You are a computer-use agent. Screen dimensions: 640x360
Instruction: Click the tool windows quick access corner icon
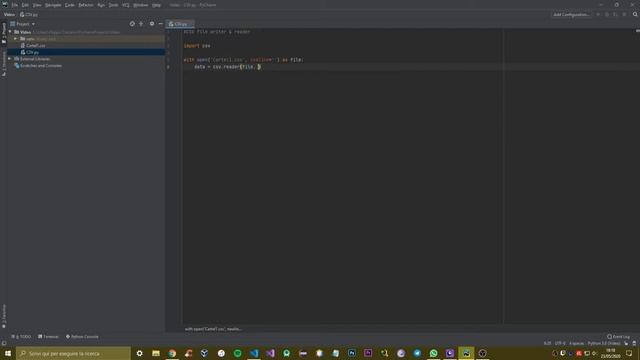click(4, 344)
